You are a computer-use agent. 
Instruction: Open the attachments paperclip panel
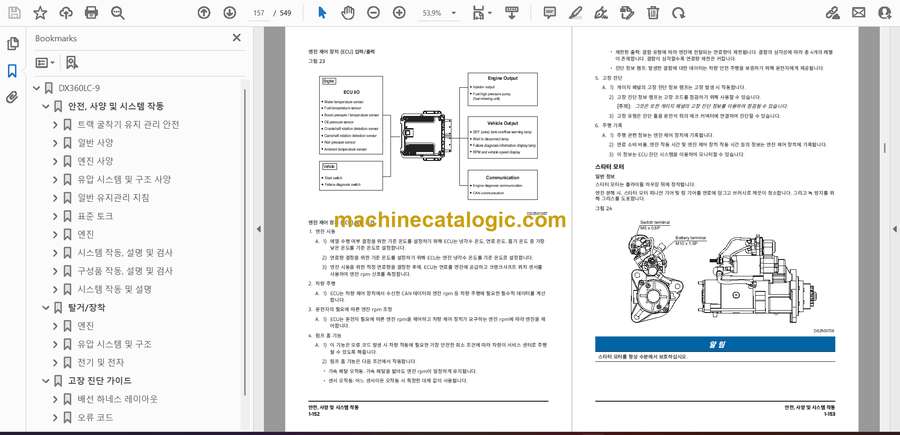click(x=12, y=97)
